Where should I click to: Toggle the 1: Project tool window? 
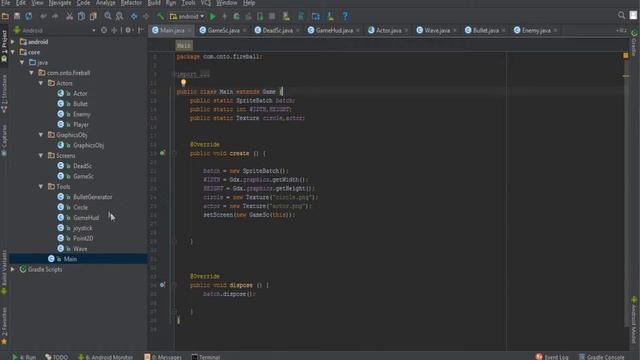(4, 46)
